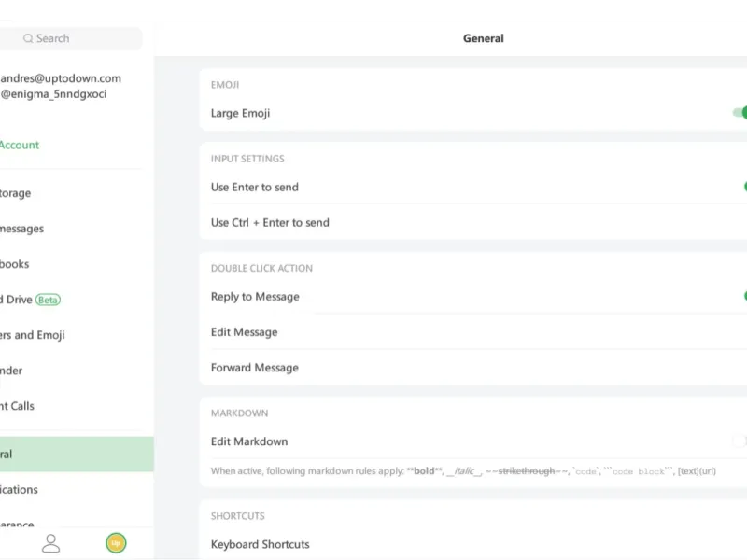
Task: Open the contacts person icon
Action: tap(51, 543)
